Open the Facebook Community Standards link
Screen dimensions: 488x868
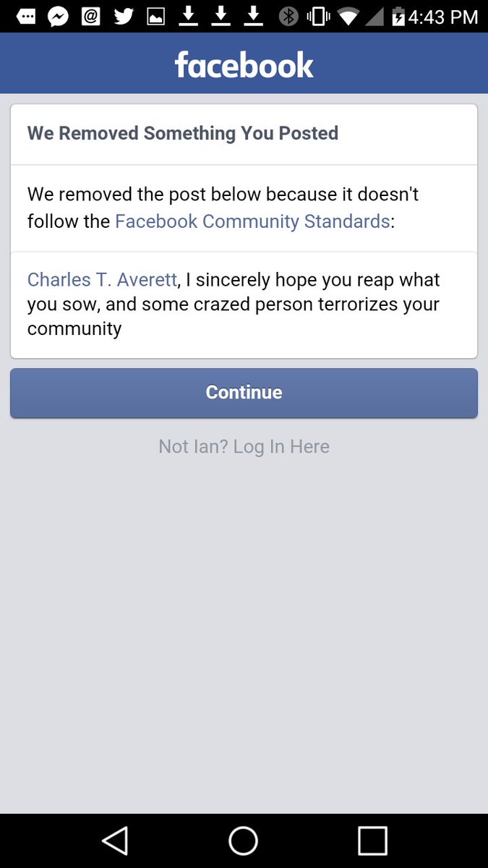pyautogui.click(x=252, y=221)
